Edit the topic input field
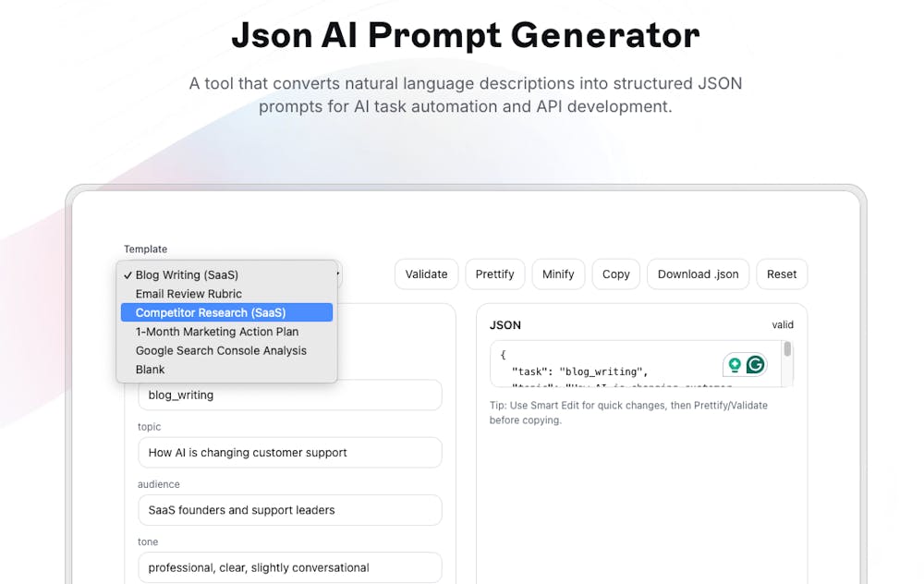This screenshot has width=924, height=584. click(290, 453)
